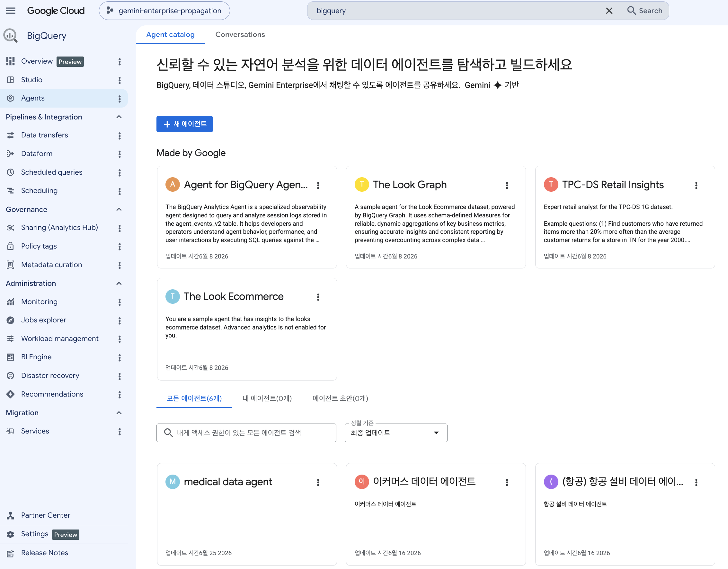Viewport: 728px width, 569px height.
Task: Open more options for Studio item
Action: [x=119, y=80]
